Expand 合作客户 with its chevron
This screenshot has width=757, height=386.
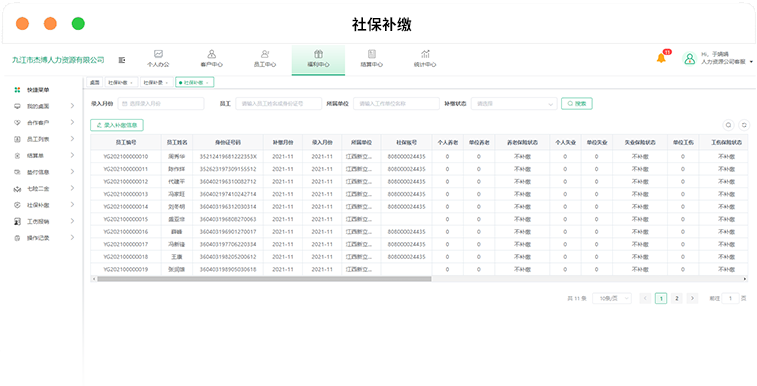tap(72, 122)
